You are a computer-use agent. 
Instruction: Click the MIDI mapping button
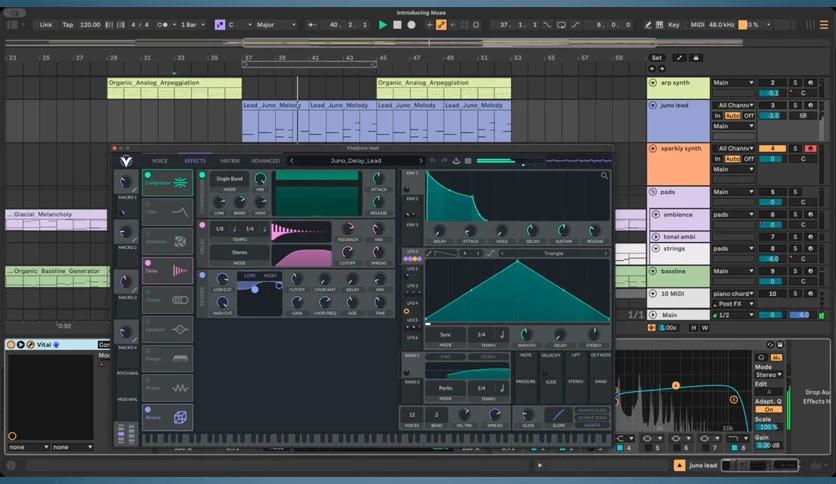697,25
